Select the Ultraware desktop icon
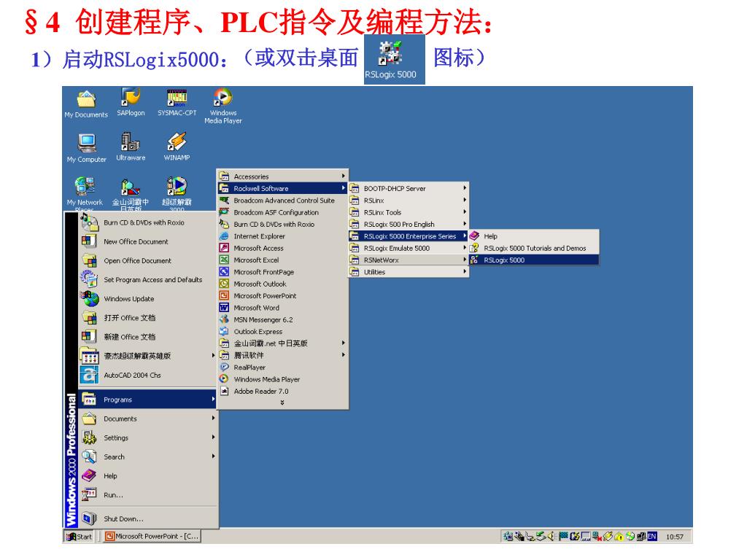This screenshot has height=560, width=747. coord(131,147)
